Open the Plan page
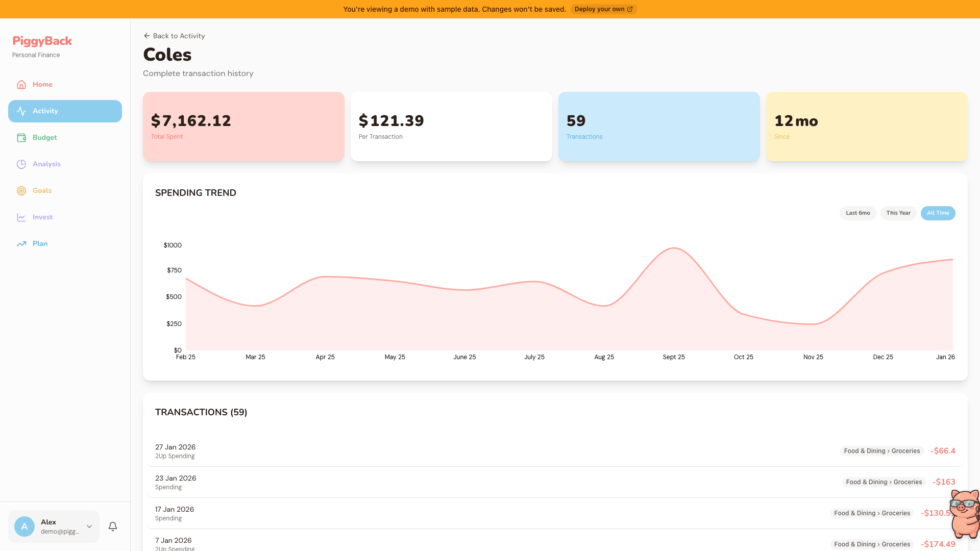980x551 pixels. tap(65, 244)
